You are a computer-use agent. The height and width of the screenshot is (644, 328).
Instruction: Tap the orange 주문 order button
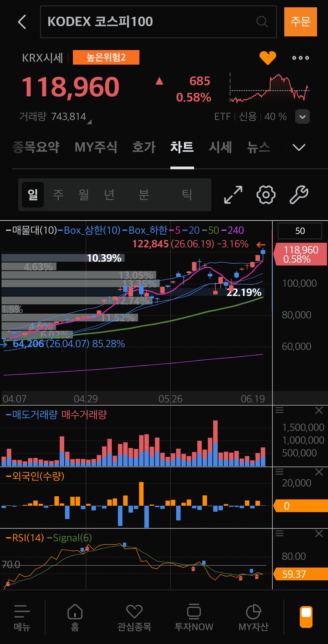pyautogui.click(x=301, y=22)
